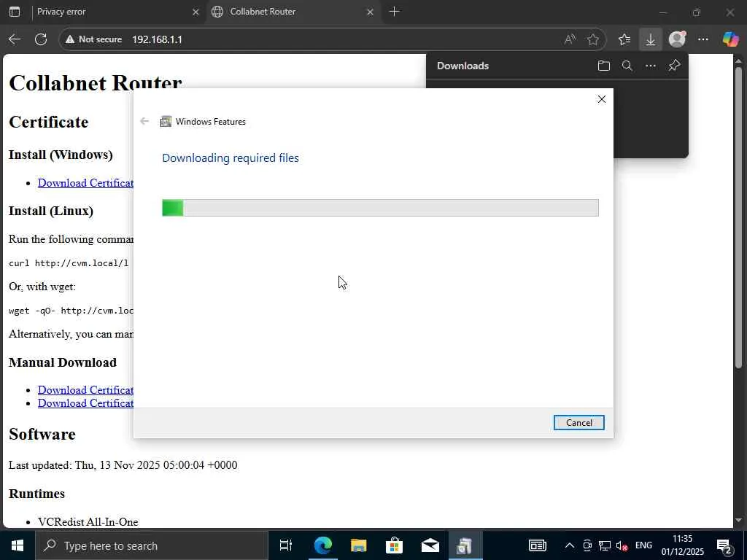The height and width of the screenshot is (560, 747).
Task: Select the Collabnet Router tab
Action: click(292, 12)
